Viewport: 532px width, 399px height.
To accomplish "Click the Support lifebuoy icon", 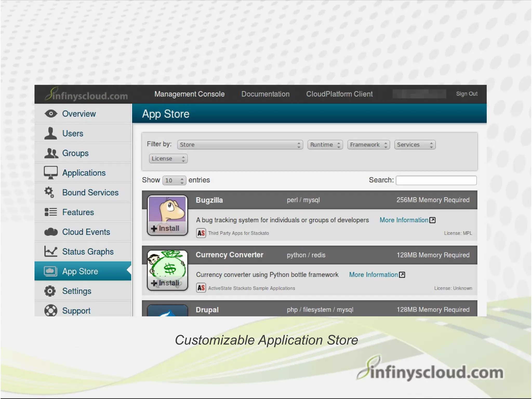I will point(51,311).
